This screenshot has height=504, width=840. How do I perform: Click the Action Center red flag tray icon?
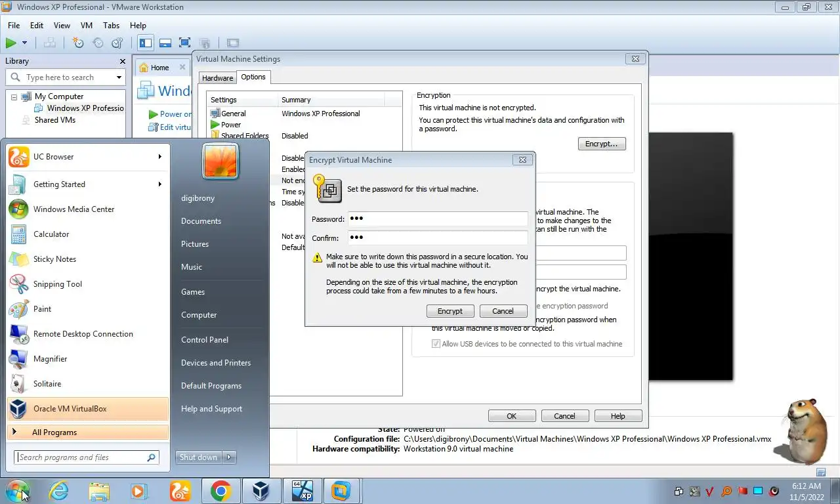tap(743, 491)
